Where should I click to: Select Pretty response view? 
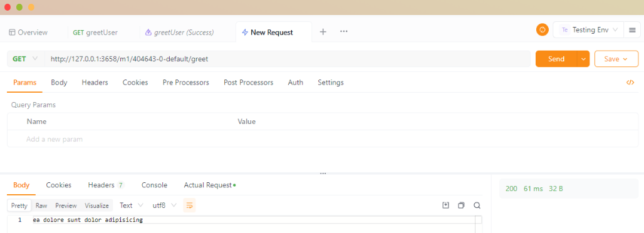click(19, 205)
